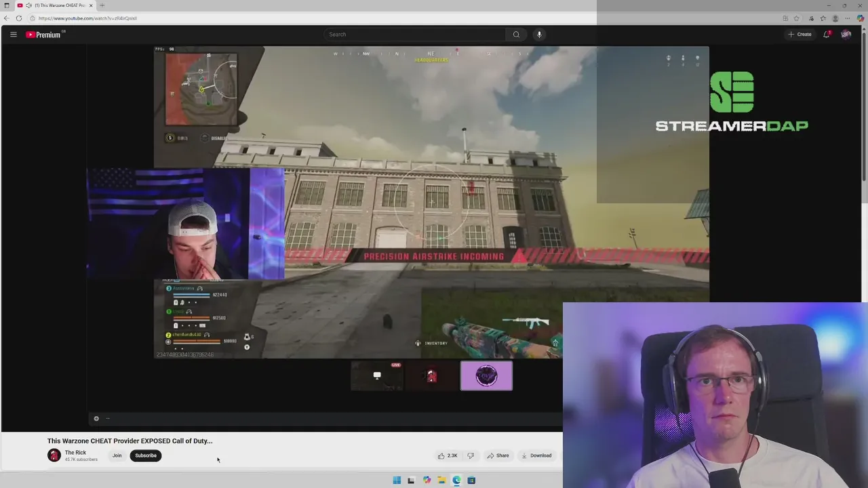Open the YouTube hamburger guide menu
Viewport: 868px width, 488px height.
click(x=13, y=35)
